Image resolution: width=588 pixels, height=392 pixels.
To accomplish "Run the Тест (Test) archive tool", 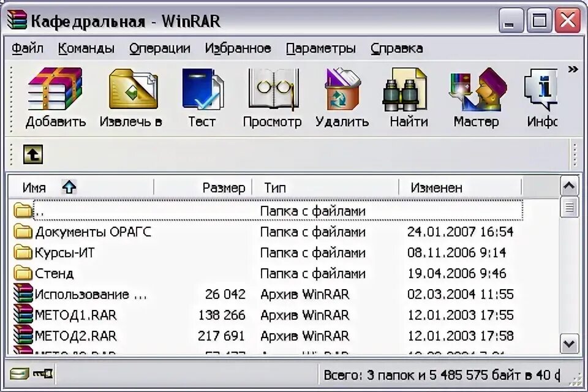I will pos(203,89).
